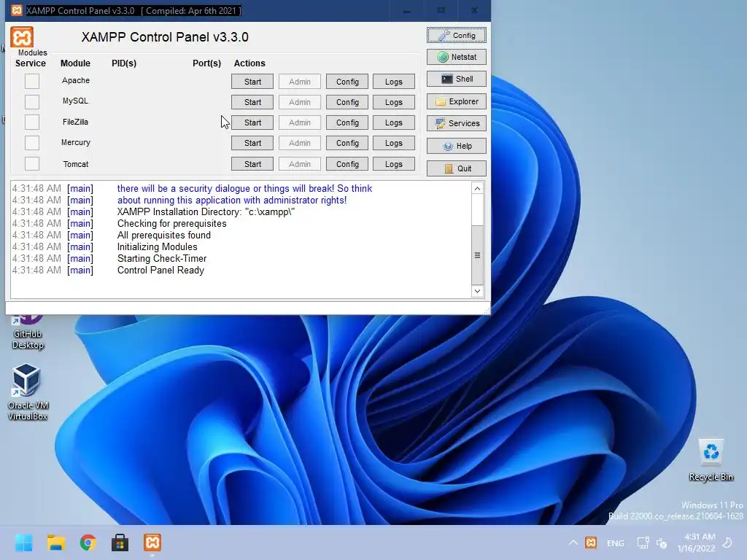Open notifications moon icon
Screen dimensions: 747x560
[x=727, y=542]
